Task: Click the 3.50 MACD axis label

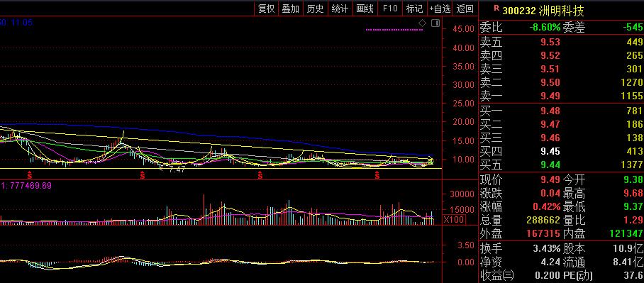Action: (466, 245)
